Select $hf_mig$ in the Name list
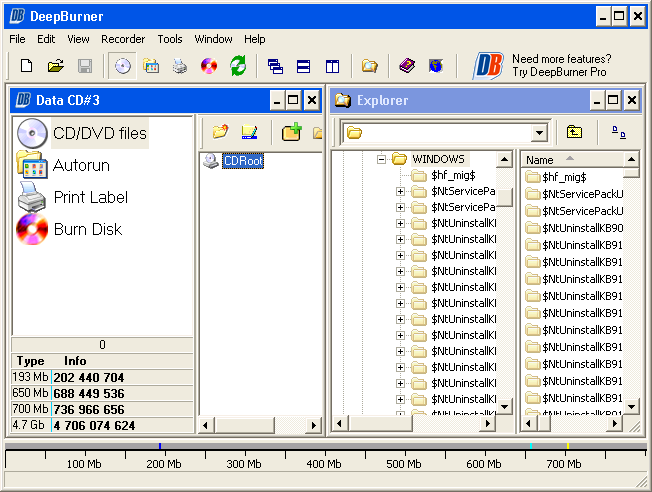 564,177
